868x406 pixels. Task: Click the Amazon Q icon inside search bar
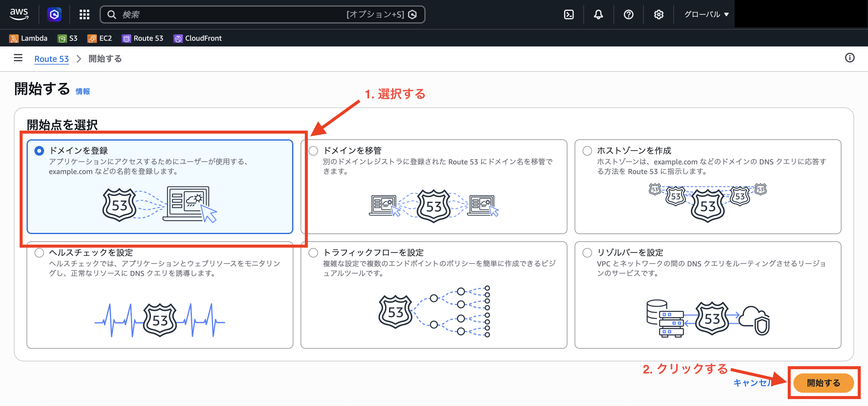[x=413, y=14]
